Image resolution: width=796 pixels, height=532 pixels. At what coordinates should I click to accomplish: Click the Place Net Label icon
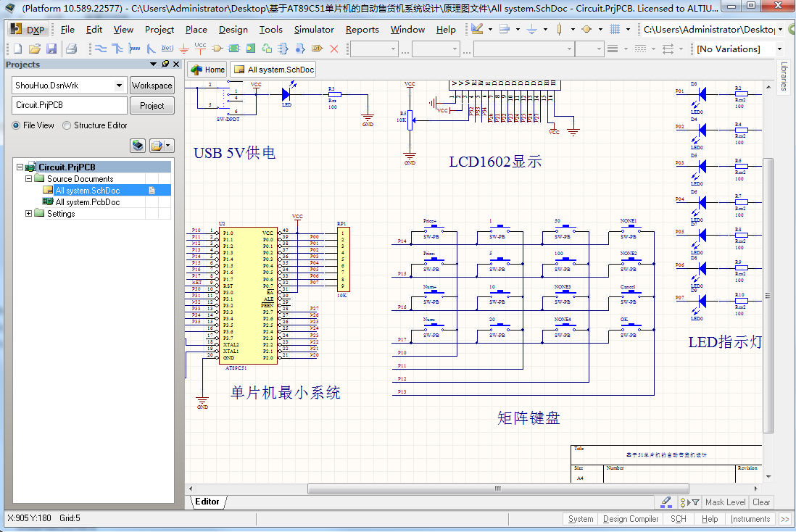(x=167, y=49)
